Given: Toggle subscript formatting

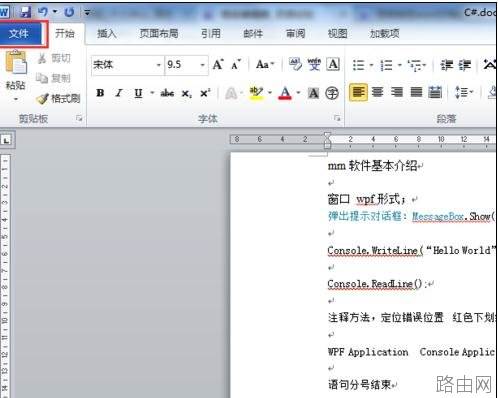Looking at the screenshot, I should tap(186, 93).
